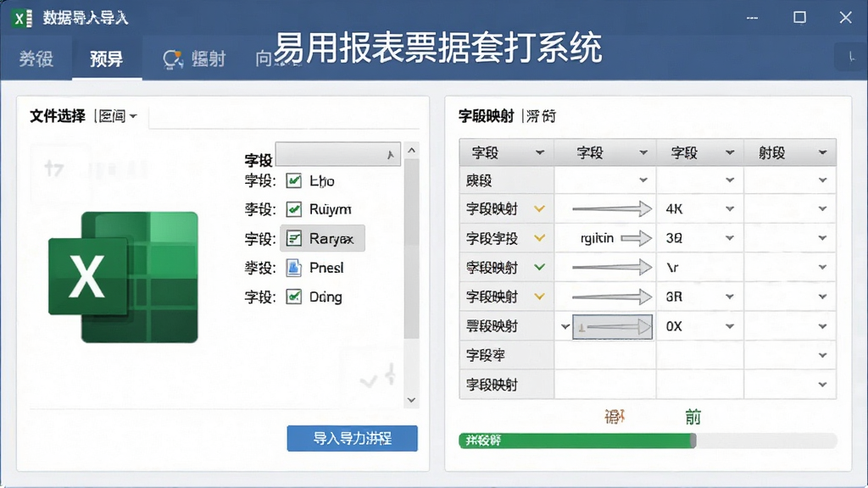Click the field search input box
Screen dimensions: 868x488
(x=337, y=154)
